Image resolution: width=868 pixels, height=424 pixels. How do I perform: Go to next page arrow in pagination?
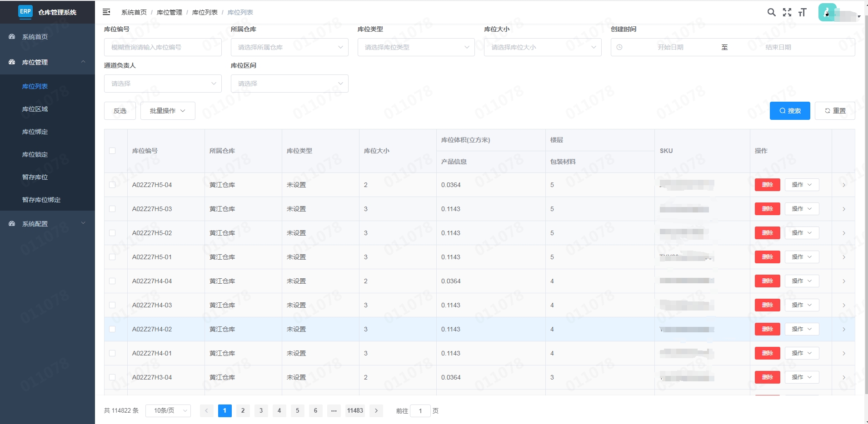pyautogui.click(x=376, y=411)
